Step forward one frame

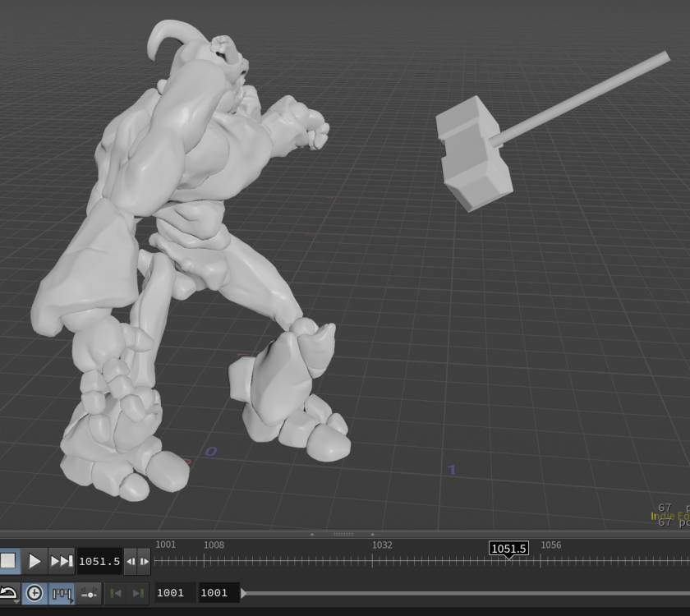(x=145, y=561)
